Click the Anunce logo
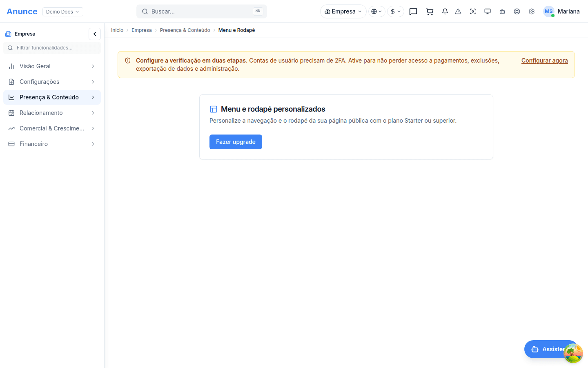588x368 pixels. point(22,11)
